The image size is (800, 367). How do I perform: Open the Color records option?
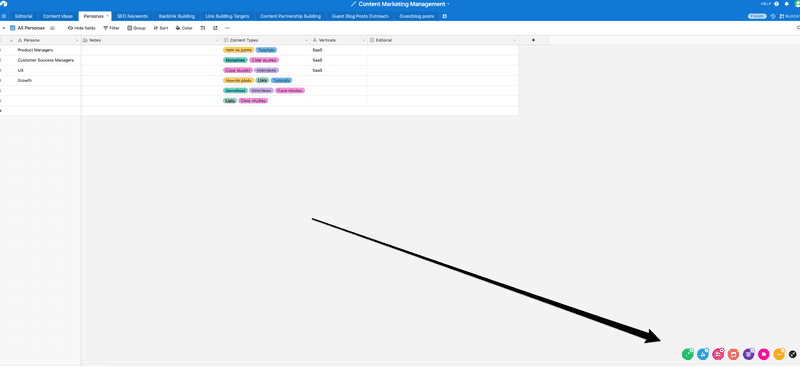click(184, 28)
